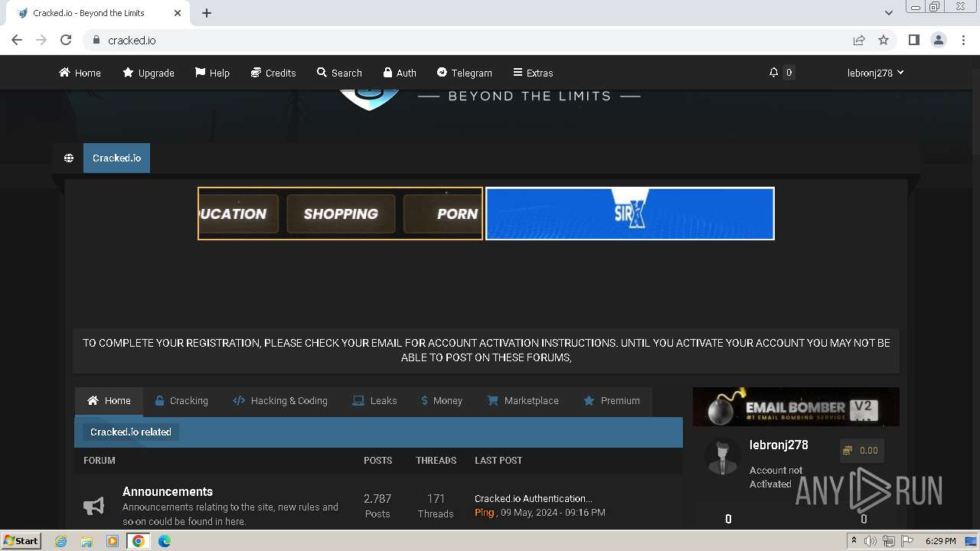Click the PORN banner button
980x551 pixels.
coord(443,214)
